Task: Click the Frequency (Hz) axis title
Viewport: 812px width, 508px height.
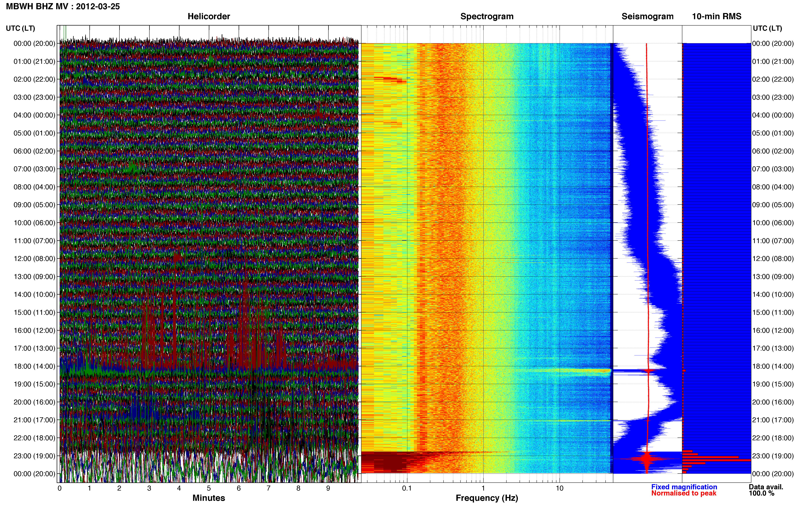Action: 487,498
